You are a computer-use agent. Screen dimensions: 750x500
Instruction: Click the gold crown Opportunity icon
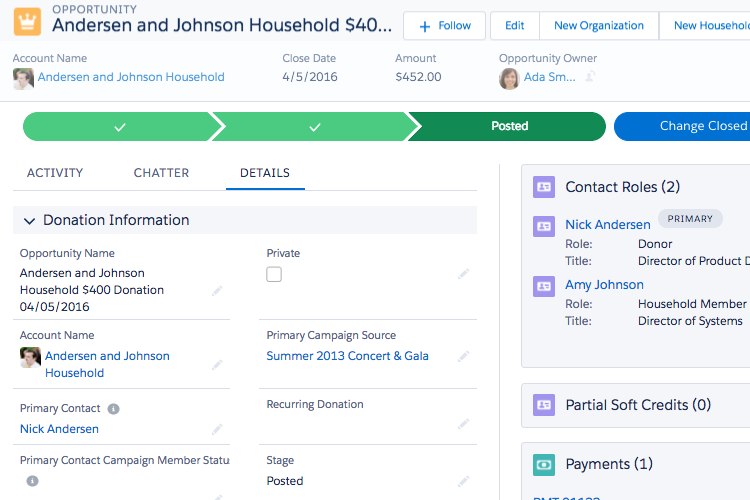tap(27, 22)
